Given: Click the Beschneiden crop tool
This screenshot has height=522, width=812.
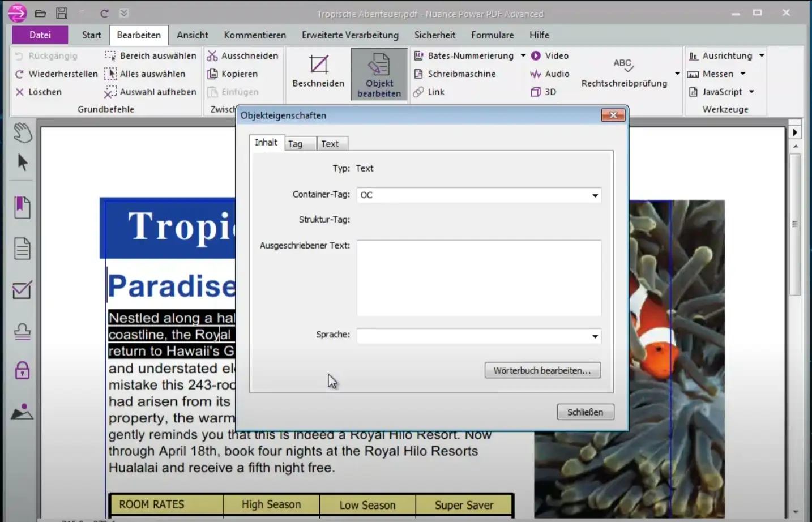Looking at the screenshot, I should [x=318, y=71].
